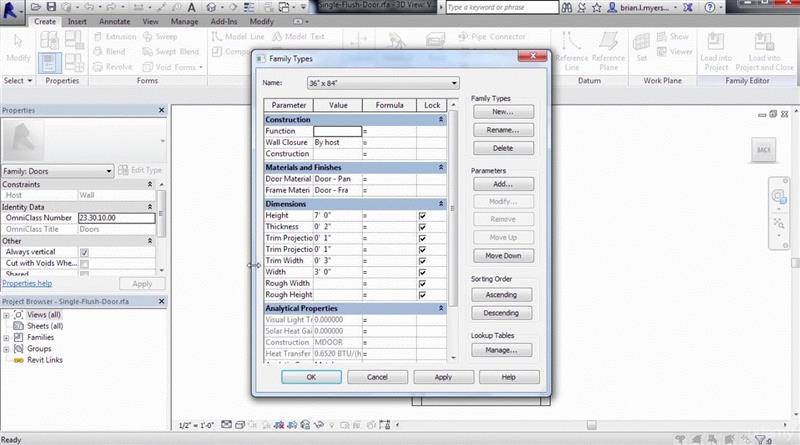Click the Save icon in quick access toolbar

tap(51, 7)
